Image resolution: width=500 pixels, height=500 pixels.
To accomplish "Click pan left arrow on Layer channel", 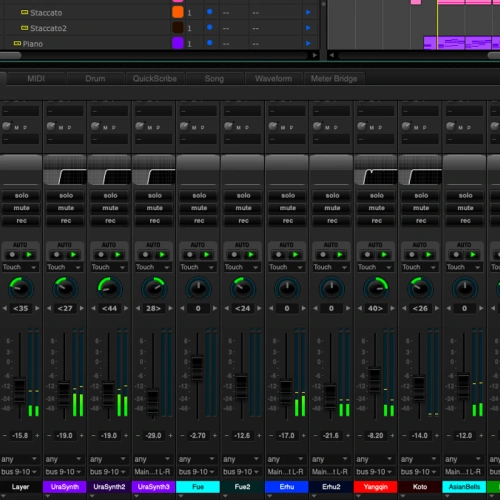I will click(5, 308).
